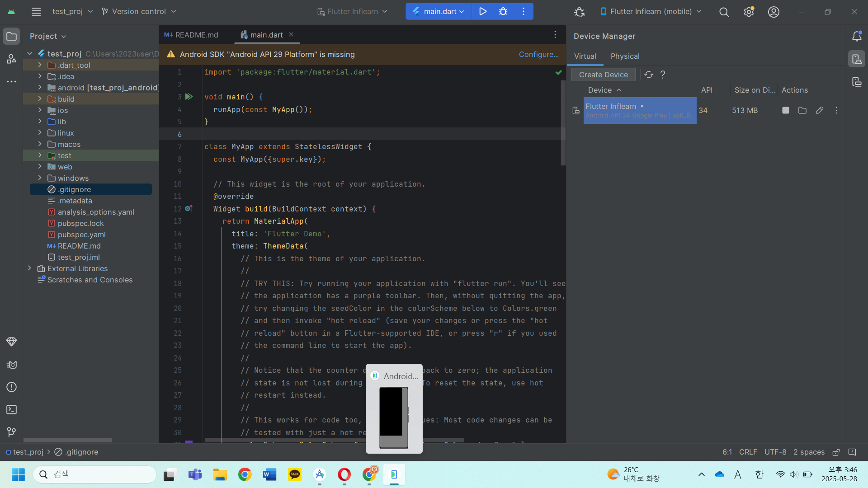Open Flutter attach debugger icon

pos(579,12)
